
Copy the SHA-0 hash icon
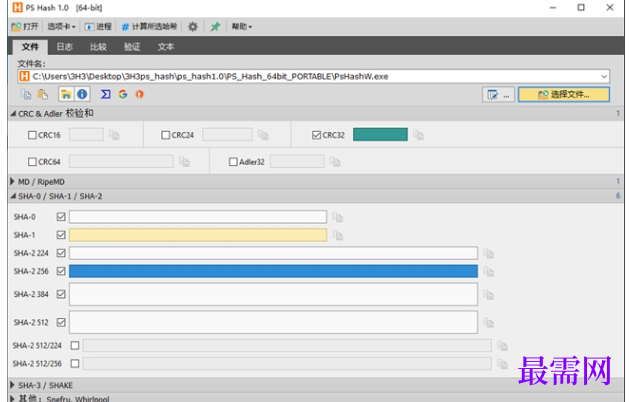point(338,218)
